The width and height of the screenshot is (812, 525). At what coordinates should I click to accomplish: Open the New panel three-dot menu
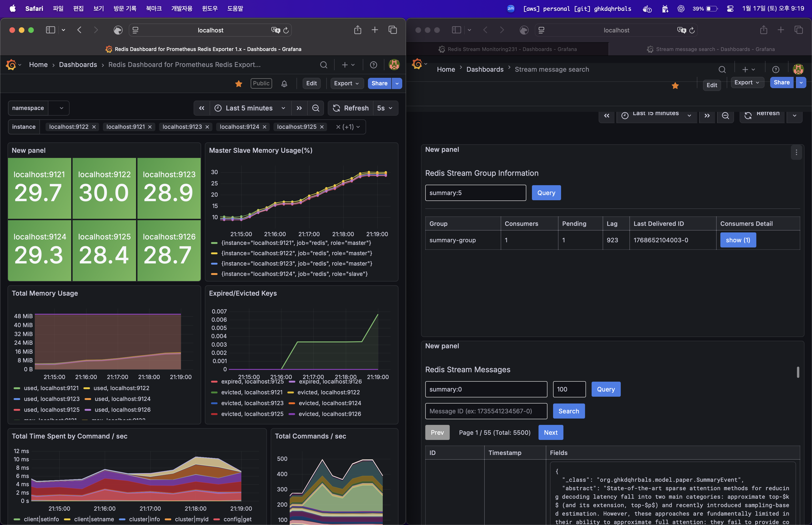tap(796, 152)
